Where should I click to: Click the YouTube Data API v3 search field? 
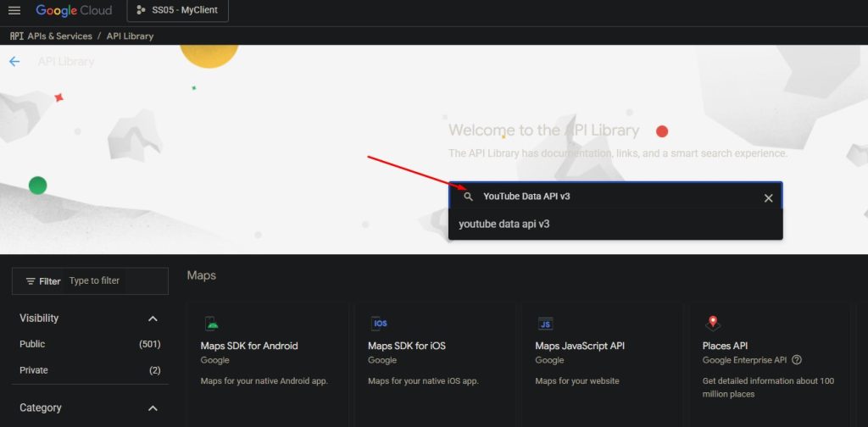pyautogui.click(x=610, y=197)
